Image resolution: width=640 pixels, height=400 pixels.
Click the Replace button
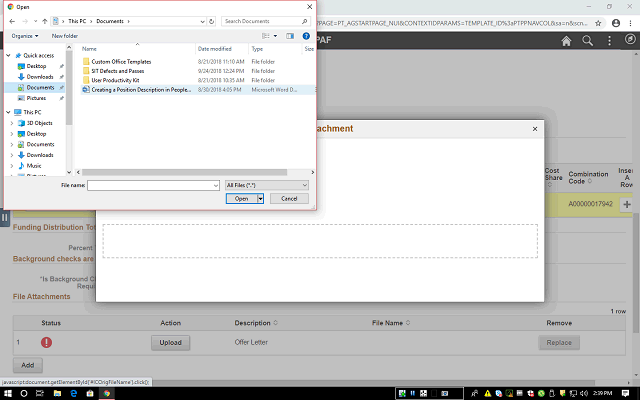pyautogui.click(x=559, y=343)
